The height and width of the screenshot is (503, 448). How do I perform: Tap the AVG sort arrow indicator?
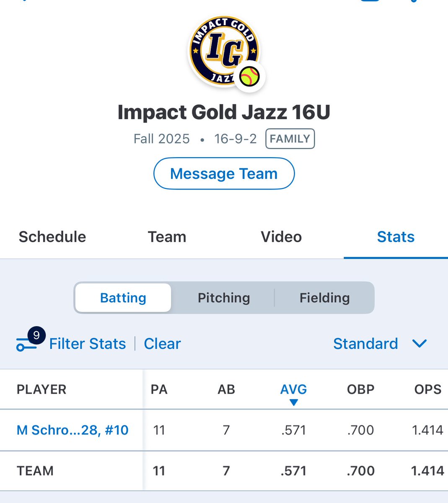(x=294, y=402)
